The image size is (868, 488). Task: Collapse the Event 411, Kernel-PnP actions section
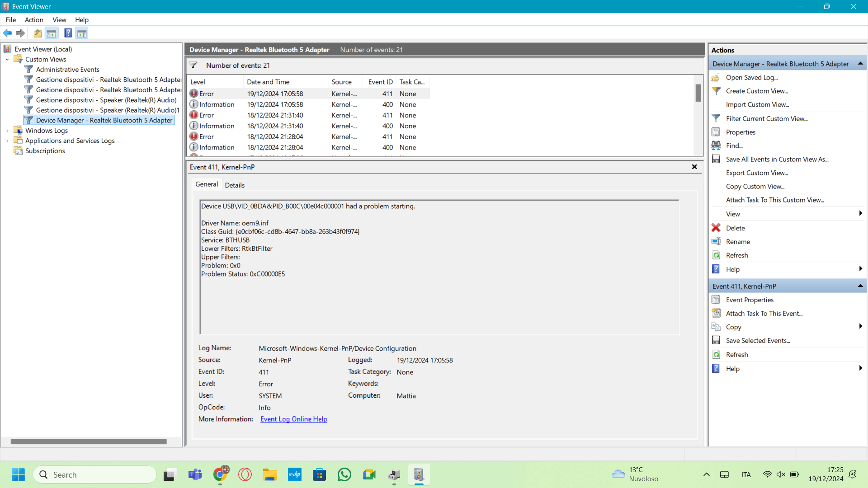[860, 286]
